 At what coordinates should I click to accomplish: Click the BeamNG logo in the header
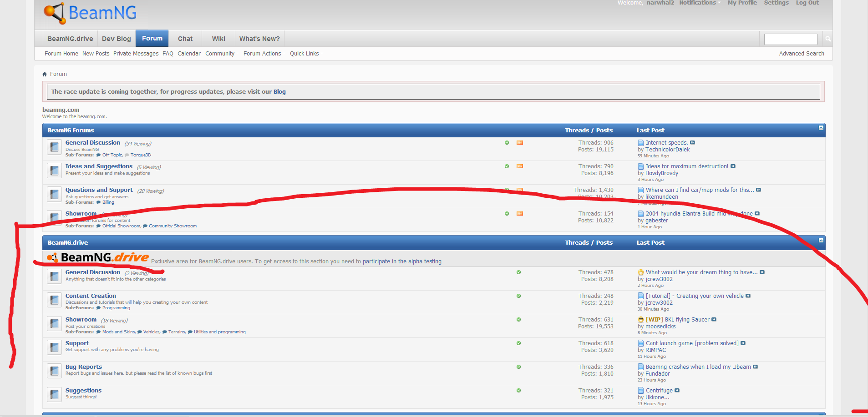coord(90,13)
